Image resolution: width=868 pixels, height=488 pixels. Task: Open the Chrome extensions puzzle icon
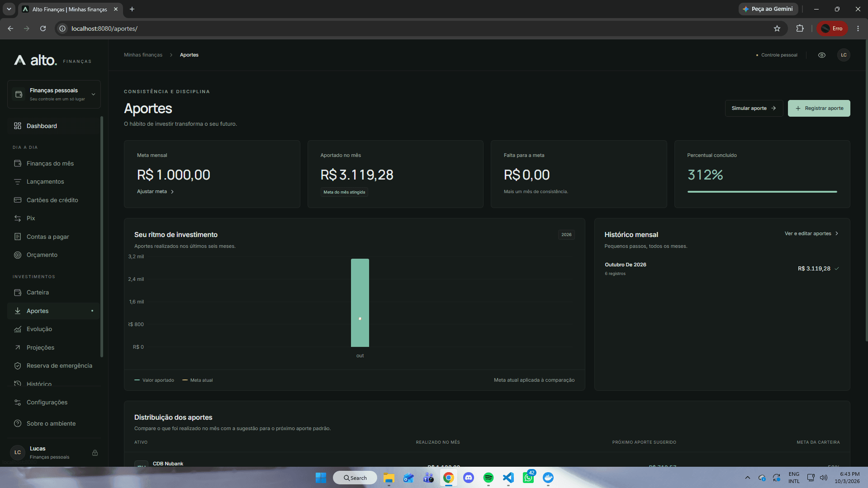point(800,28)
